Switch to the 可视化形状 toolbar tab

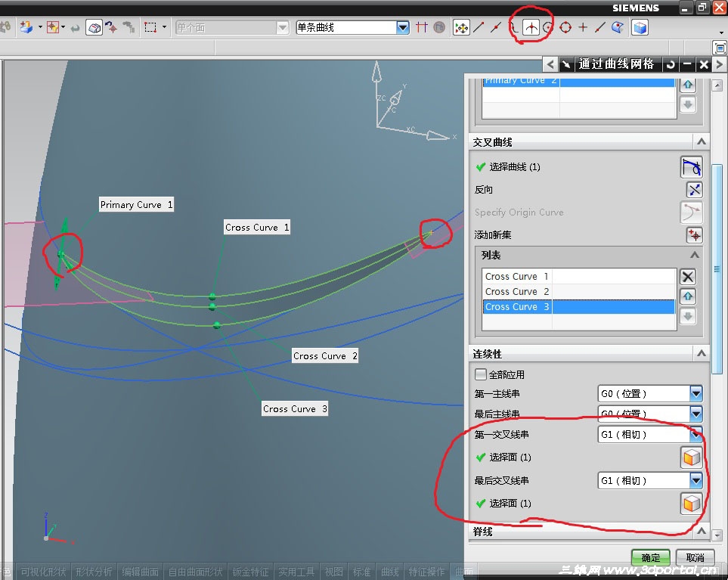tap(43, 572)
